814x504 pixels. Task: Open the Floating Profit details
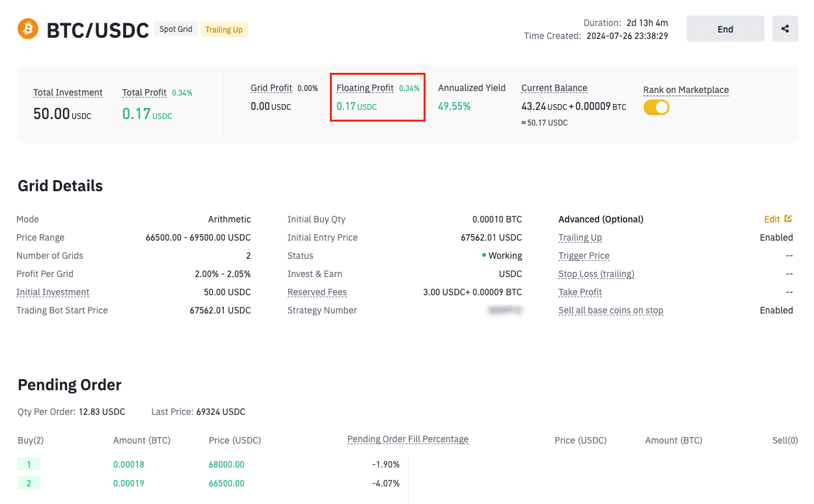pos(365,88)
